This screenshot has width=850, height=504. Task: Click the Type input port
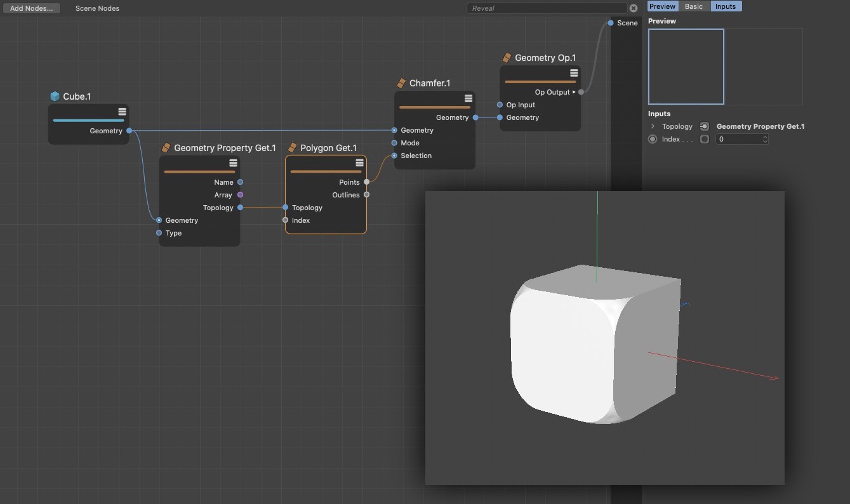point(159,233)
